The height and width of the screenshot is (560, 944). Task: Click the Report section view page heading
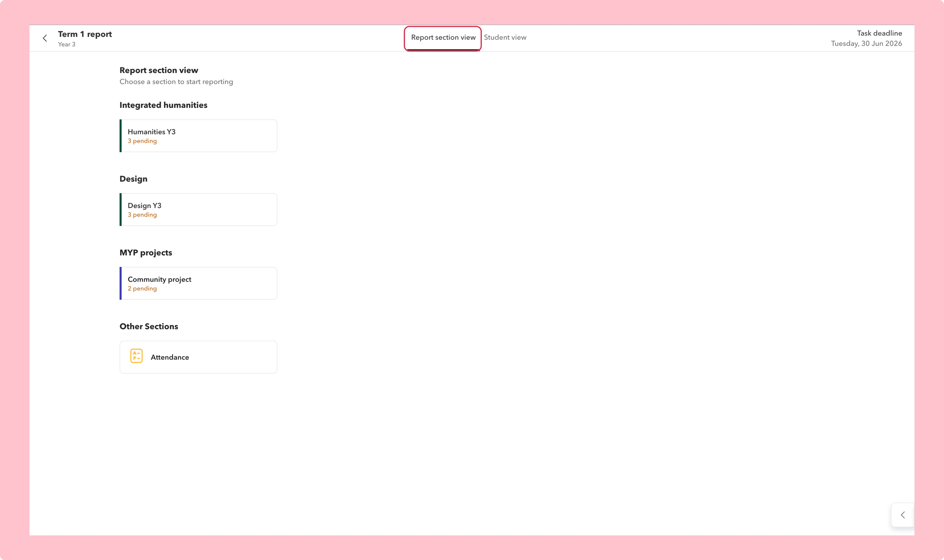pos(159,70)
